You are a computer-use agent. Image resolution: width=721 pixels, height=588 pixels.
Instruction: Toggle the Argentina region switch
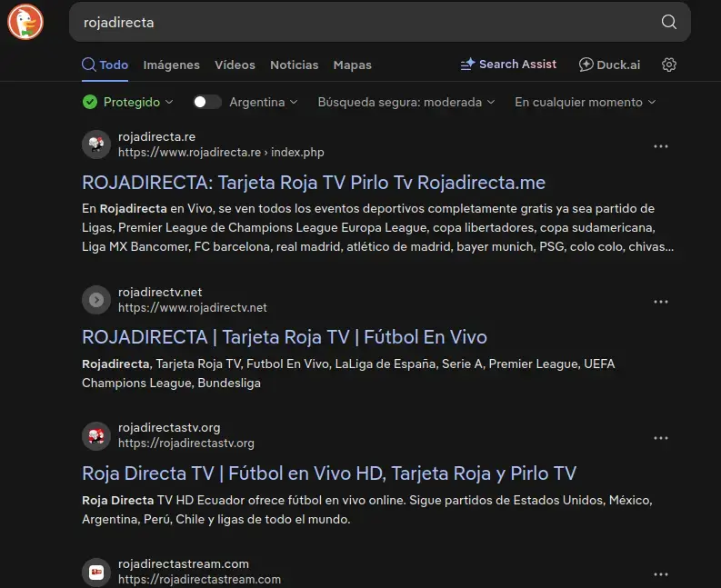tap(207, 102)
